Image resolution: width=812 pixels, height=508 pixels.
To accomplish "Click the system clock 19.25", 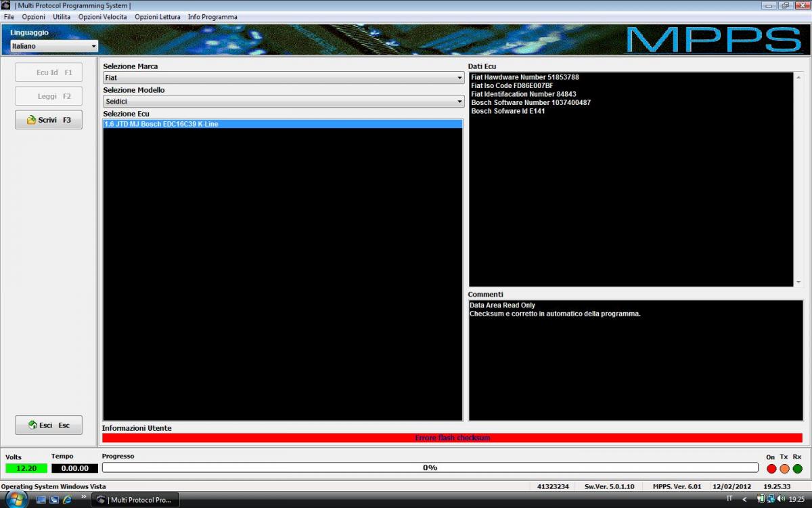I will click(796, 499).
